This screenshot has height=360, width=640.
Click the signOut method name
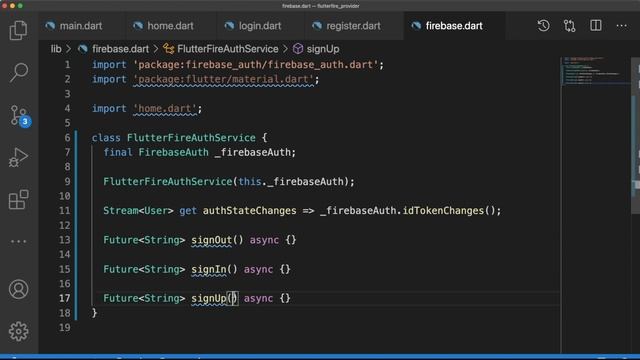[211, 240]
